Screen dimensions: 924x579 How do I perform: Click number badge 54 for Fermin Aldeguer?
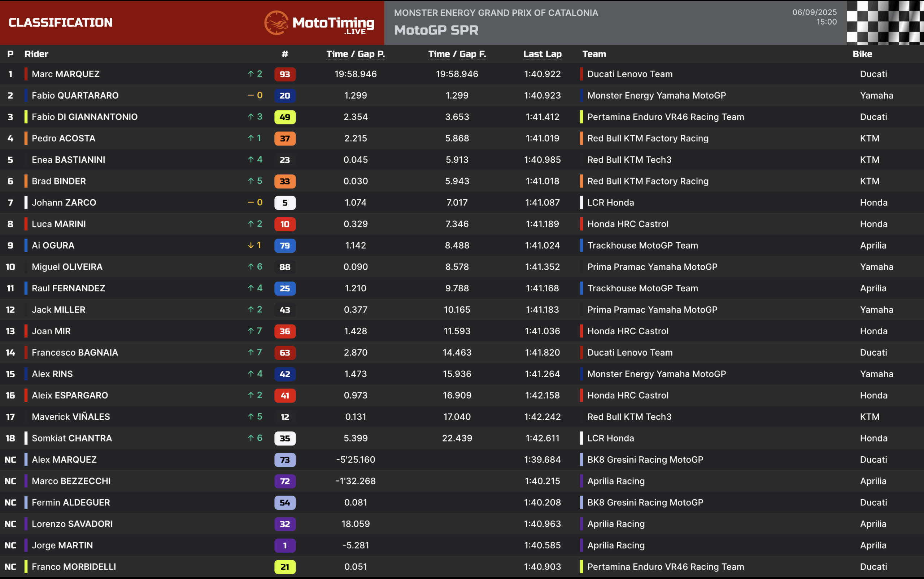pos(285,503)
